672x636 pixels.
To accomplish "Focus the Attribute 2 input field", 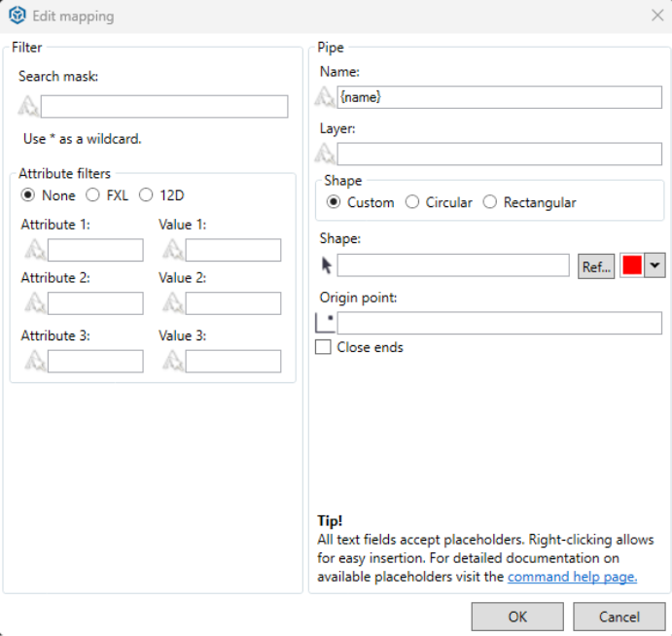I will click(95, 303).
